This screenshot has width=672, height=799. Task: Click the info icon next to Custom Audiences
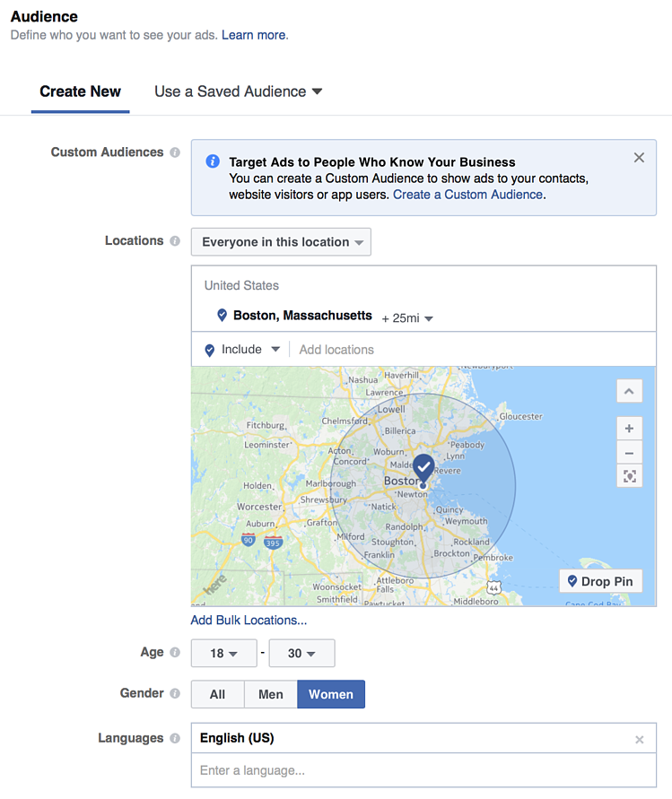(x=175, y=152)
